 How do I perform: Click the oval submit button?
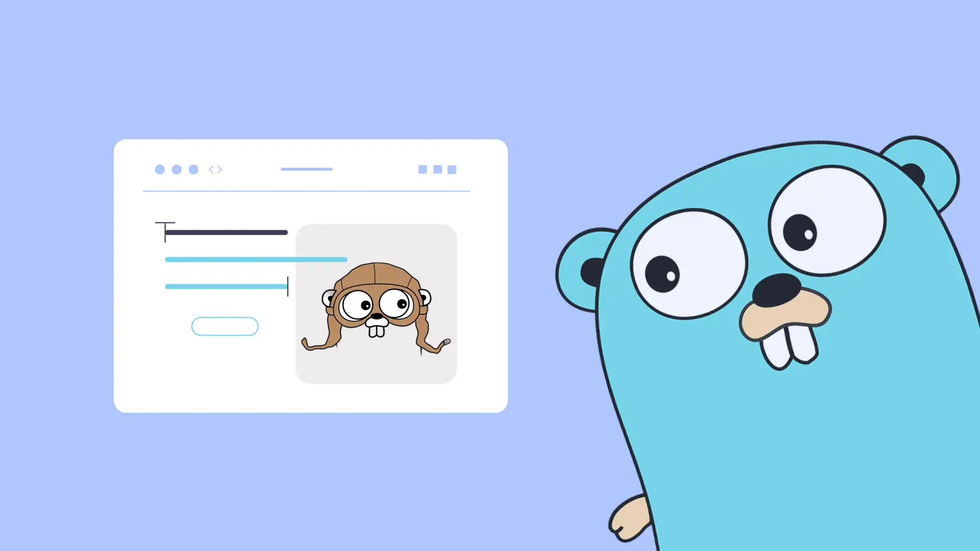(x=225, y=325)
